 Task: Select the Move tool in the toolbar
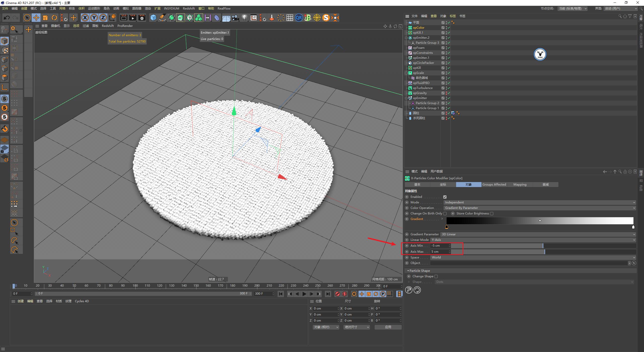pos(36,18)
